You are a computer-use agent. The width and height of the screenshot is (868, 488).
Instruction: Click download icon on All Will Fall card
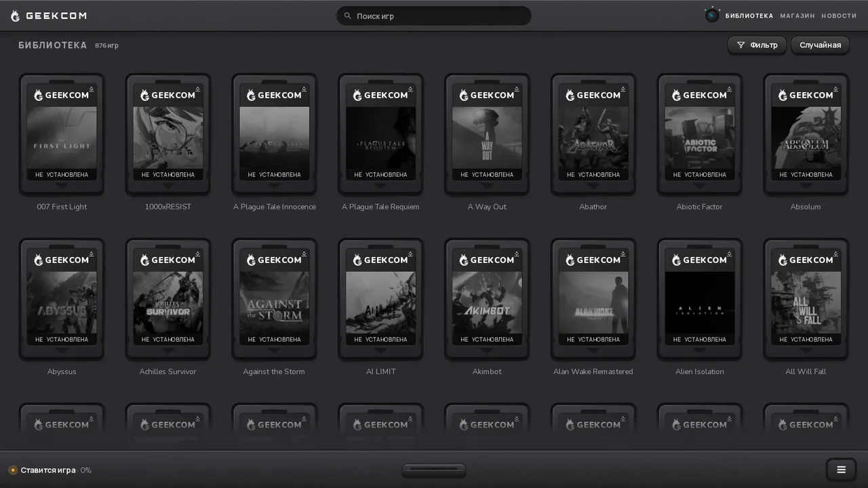(836, 253)
